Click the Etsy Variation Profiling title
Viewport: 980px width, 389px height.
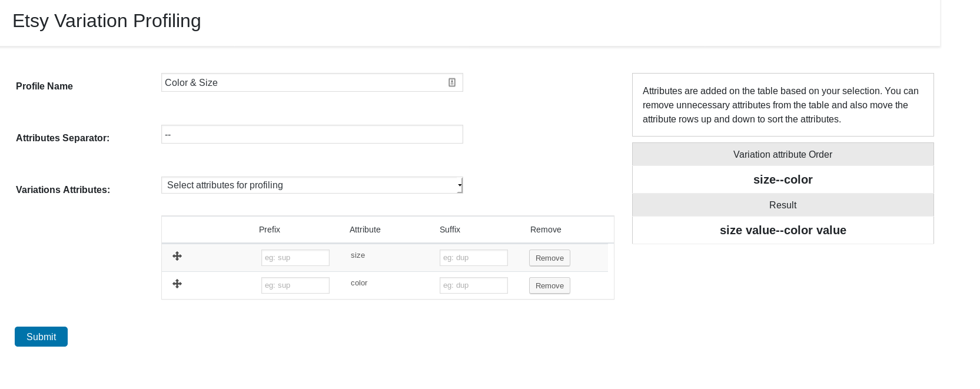107,21
